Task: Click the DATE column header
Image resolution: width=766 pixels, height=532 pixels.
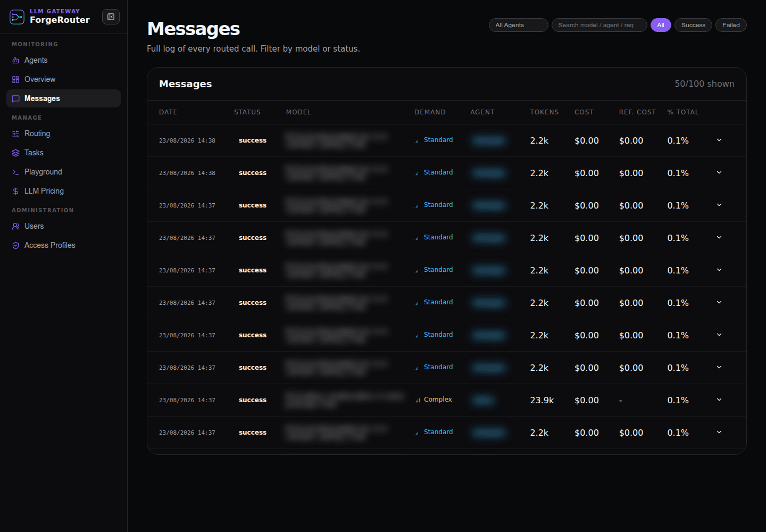Action: pos(168,112)
